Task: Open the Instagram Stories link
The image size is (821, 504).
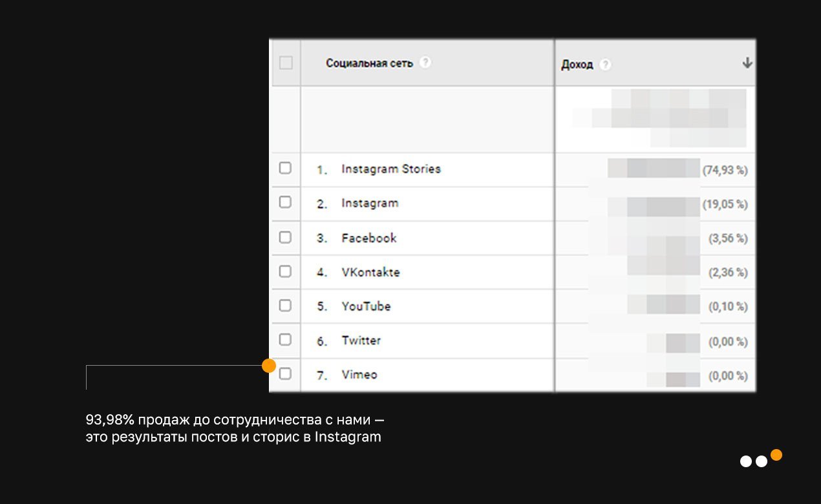Action: point(390,169)
